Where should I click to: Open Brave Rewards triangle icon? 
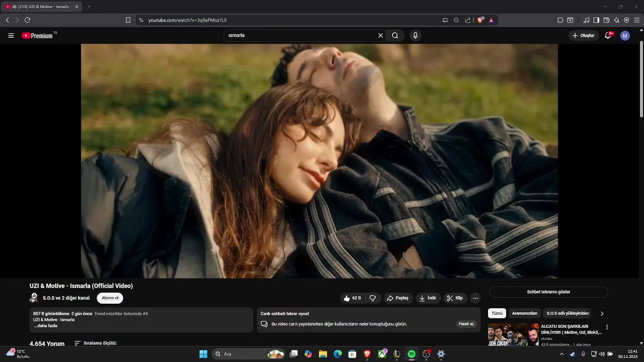[491, 20]
